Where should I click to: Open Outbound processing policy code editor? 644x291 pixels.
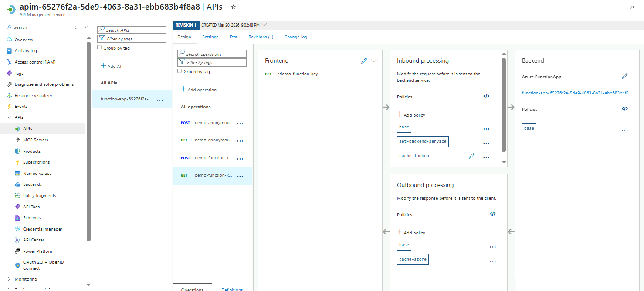click(493, 214)
